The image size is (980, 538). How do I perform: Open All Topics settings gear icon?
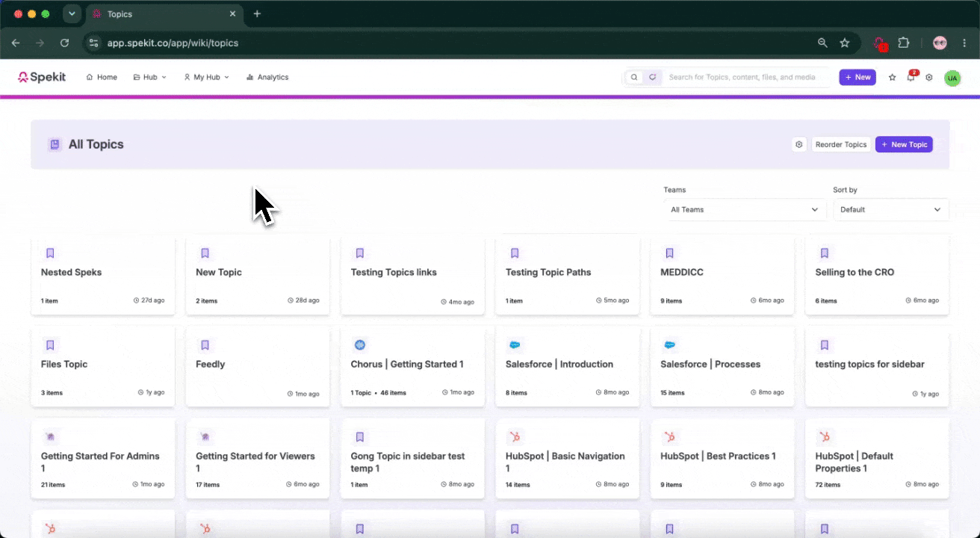pos(799,144)
